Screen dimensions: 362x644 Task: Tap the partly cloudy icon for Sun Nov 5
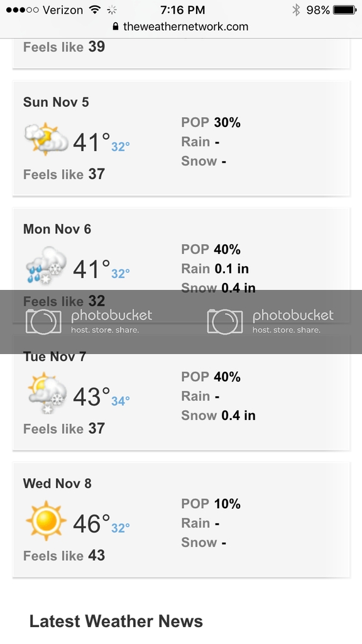[47, 139]
